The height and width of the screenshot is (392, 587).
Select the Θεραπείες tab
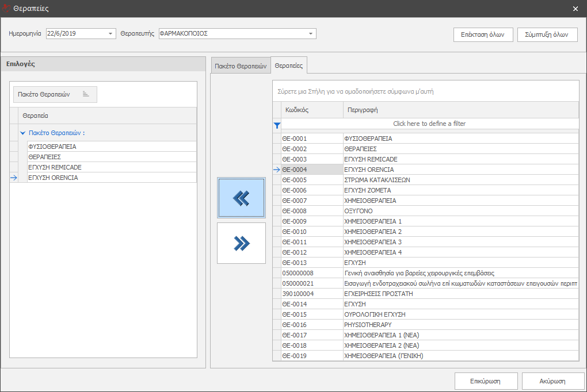289,66
